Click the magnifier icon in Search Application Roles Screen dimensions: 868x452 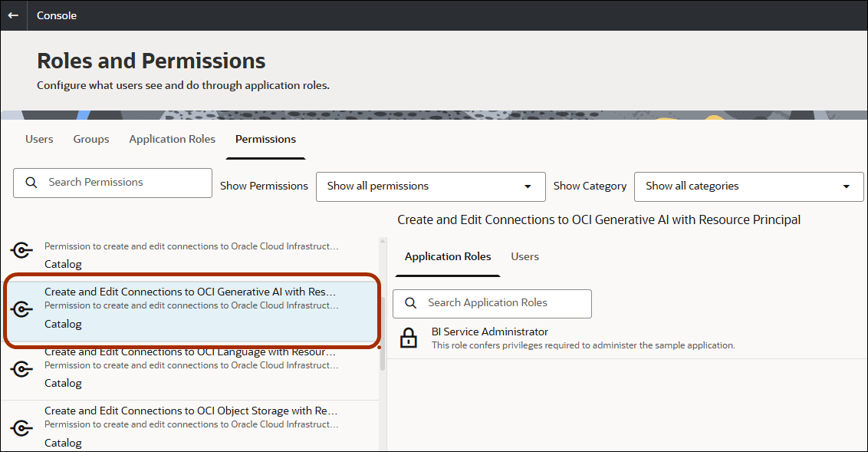(x=411, y=303)
